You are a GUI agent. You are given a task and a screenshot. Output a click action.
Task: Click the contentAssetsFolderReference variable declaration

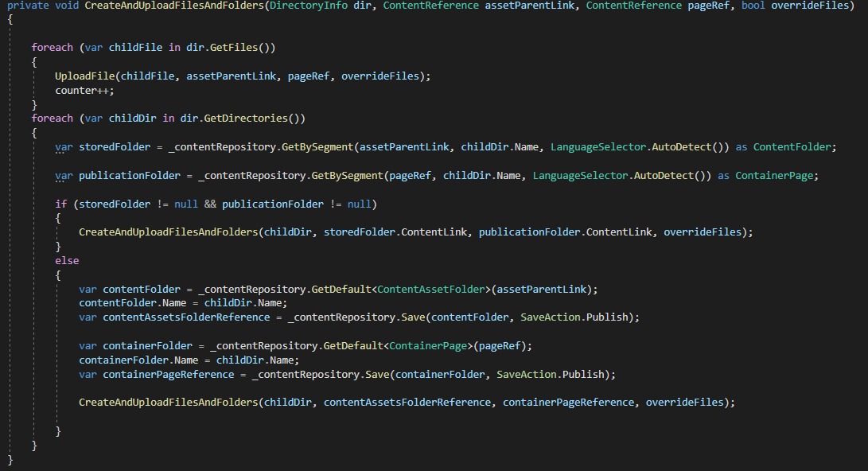186,317
